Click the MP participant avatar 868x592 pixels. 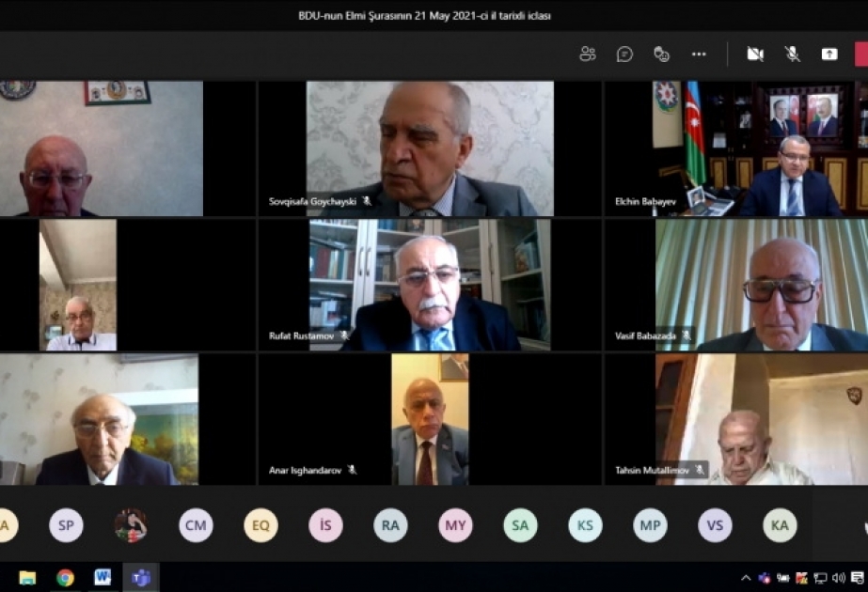tap(650, 525)
